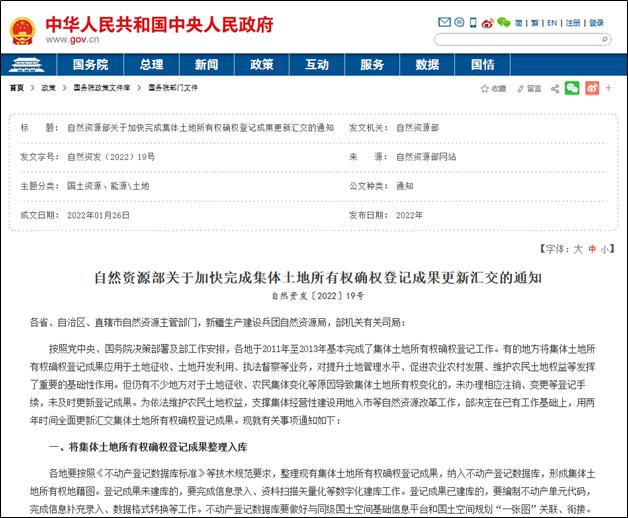Click the WeChat icon in top header
Screen dimensions: 628x518
coord(503,22)
